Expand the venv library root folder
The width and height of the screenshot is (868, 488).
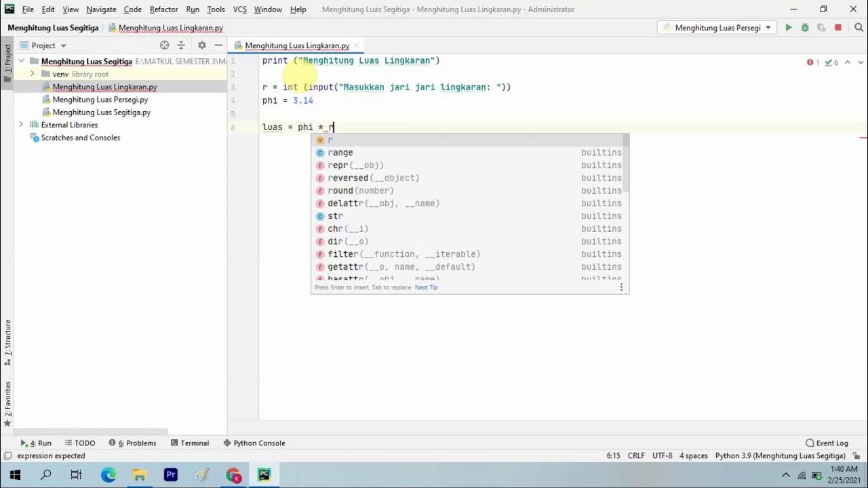point(32,74)
